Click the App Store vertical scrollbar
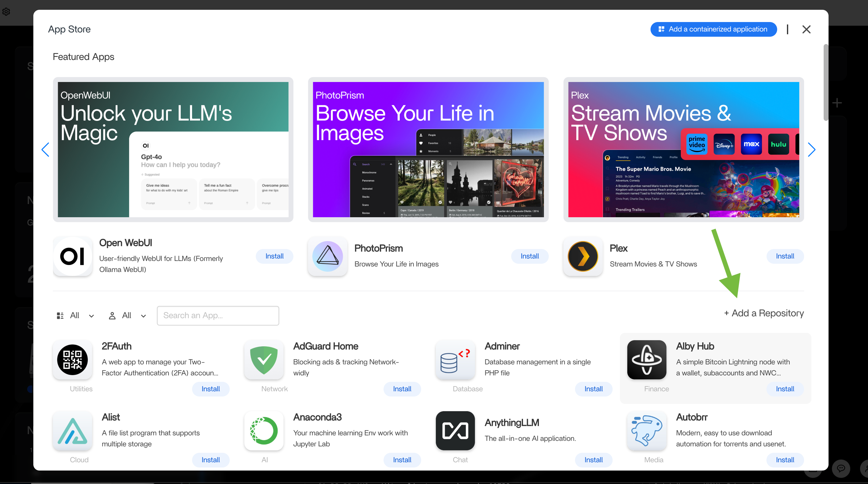 point(825,82)
